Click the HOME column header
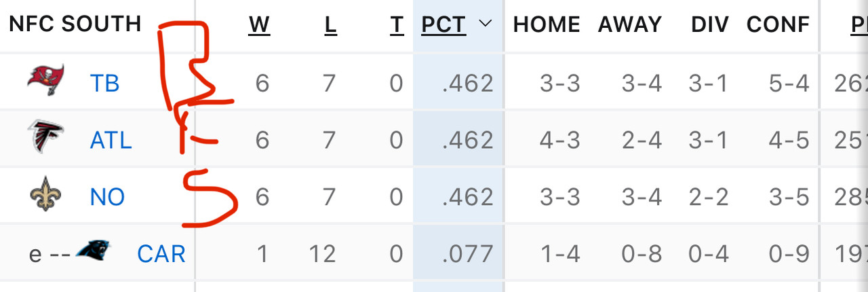The width and height of the screenshot is (868, 292). tap(547, 25)
